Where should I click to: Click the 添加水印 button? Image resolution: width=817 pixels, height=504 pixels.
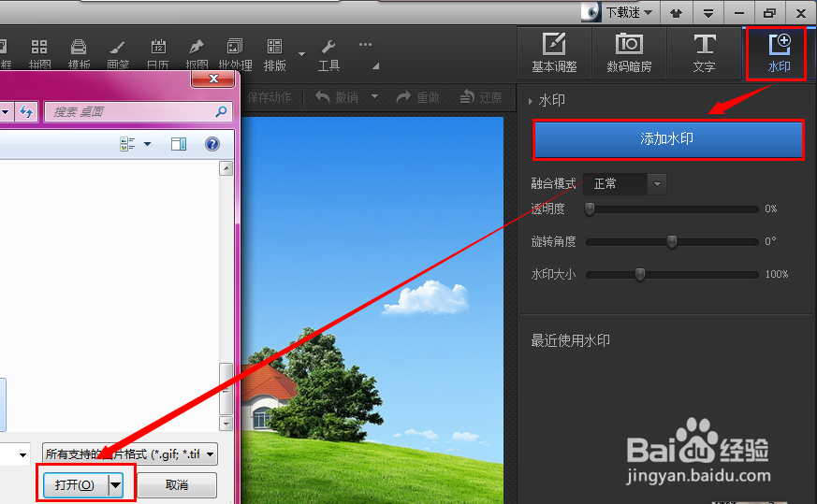(x=667, y=139)
